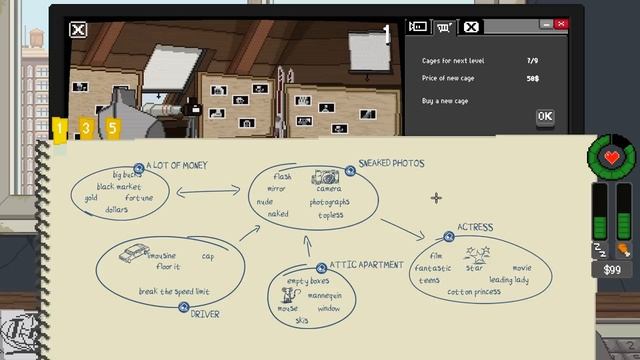Click the blue node of ATTIC APARTMENT
This screenshot has height=360, width=640.
tap(321, 268)
